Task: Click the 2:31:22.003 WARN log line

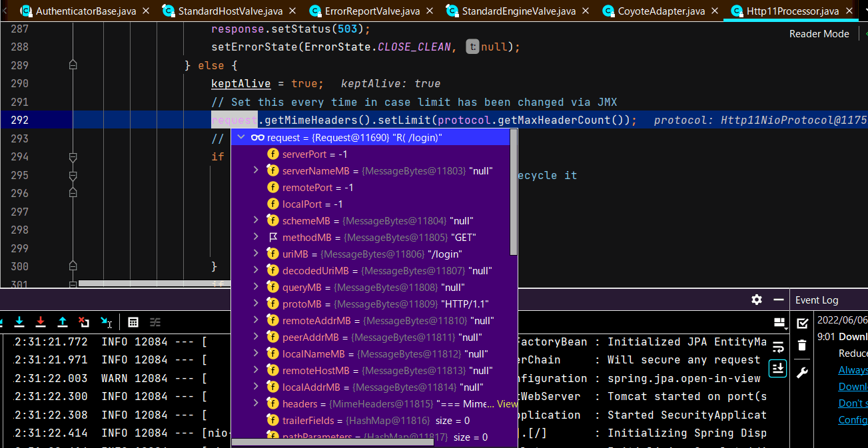Action: (111, 377)
